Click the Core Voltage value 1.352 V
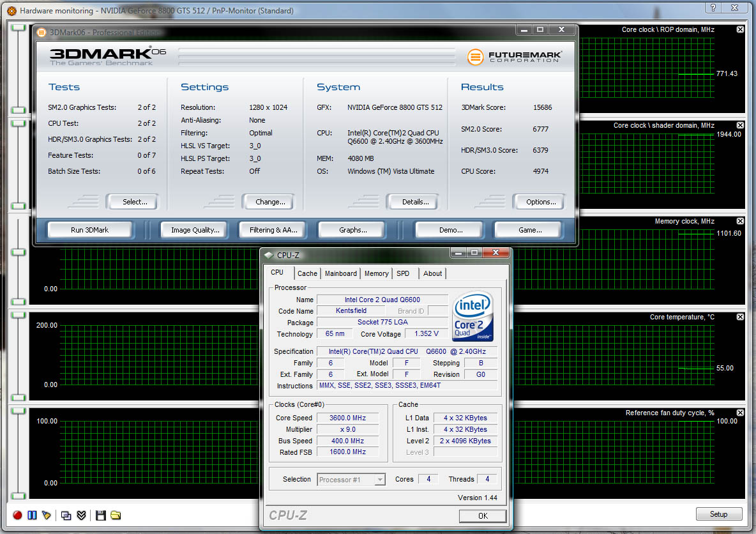Image resolution: width=756 pixels, height=534 pixels. (x=427, y=334)
